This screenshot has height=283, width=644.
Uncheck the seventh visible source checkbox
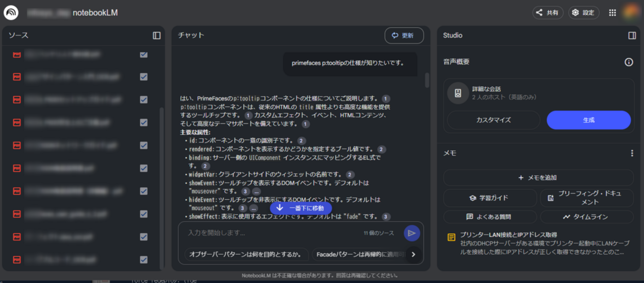(x=144, y=191)
